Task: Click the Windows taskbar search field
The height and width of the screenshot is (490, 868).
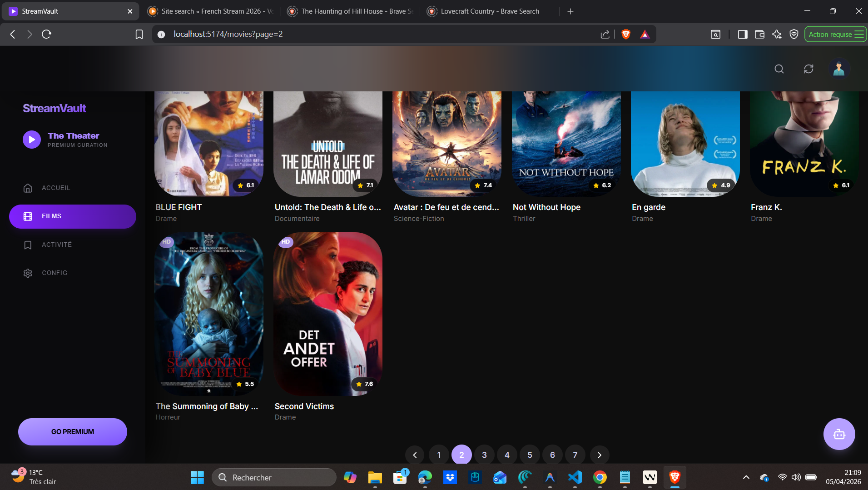Action: pyautogui.click(x=274, y=477)
